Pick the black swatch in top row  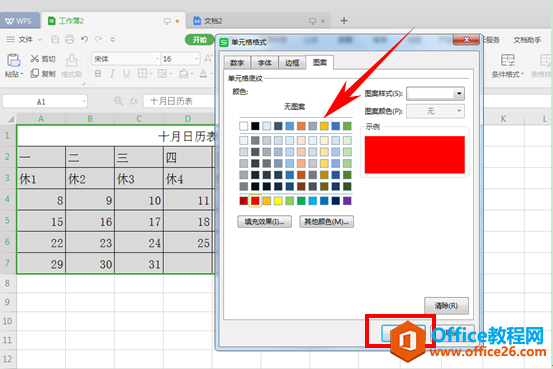tap(255, 126)
